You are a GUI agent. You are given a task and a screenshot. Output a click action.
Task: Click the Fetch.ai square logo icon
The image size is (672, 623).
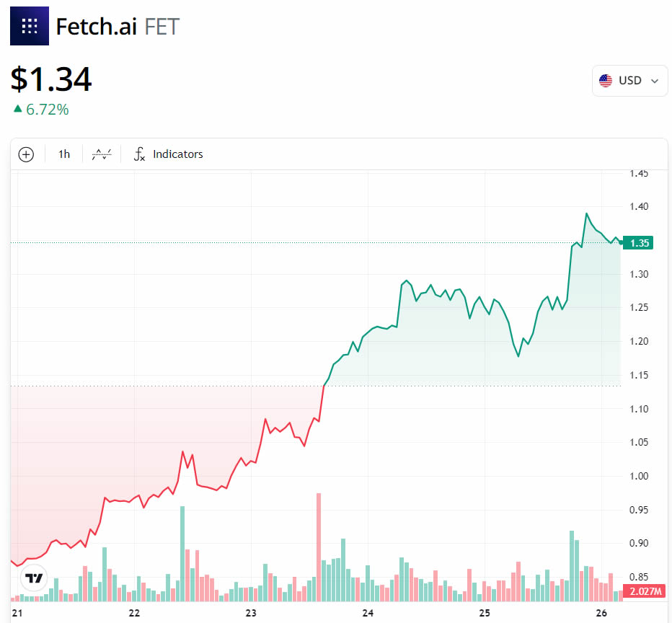coord(30,26)
